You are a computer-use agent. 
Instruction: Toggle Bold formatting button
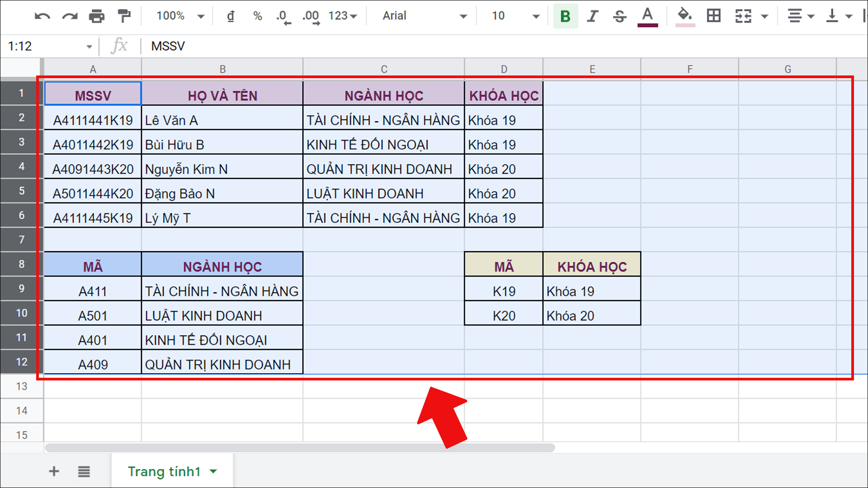(565, 16)
